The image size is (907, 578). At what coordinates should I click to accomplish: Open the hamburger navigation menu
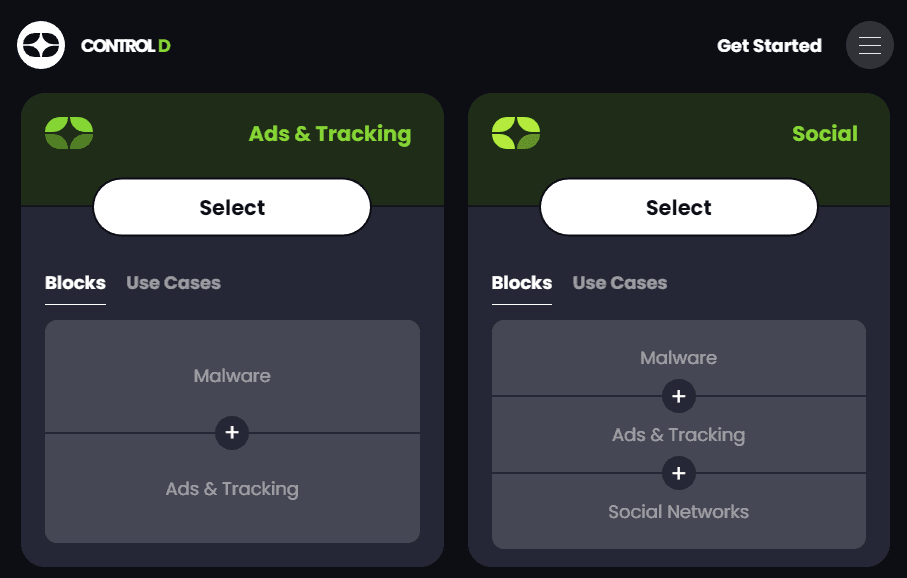tap(869, 45)
